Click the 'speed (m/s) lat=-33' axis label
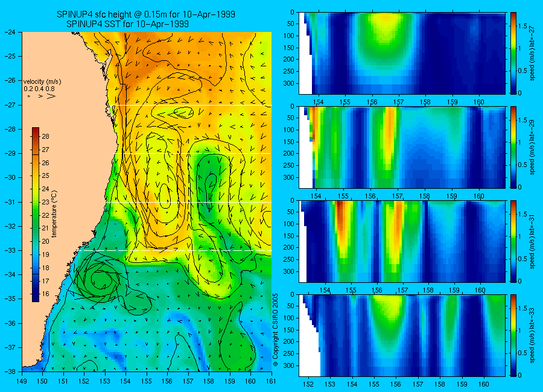543x392 pixels. [533, 335]
